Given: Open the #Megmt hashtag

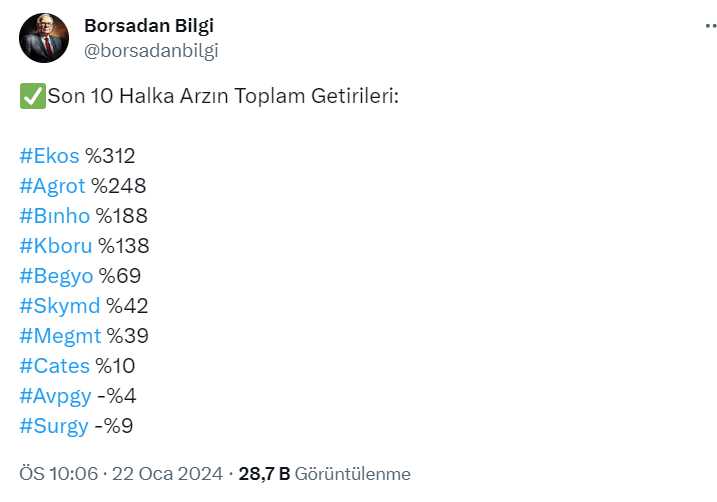Looking at the screenshot, I should (60, 336).
